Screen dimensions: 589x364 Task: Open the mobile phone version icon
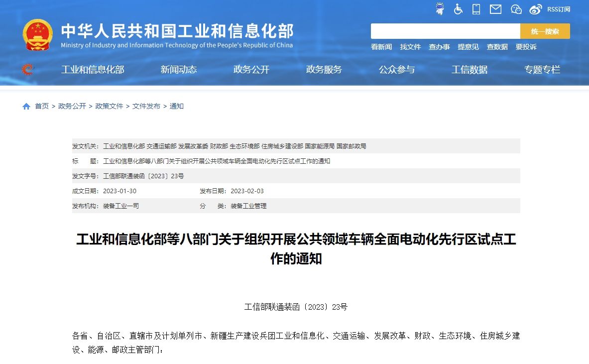(x=476, y=9)
